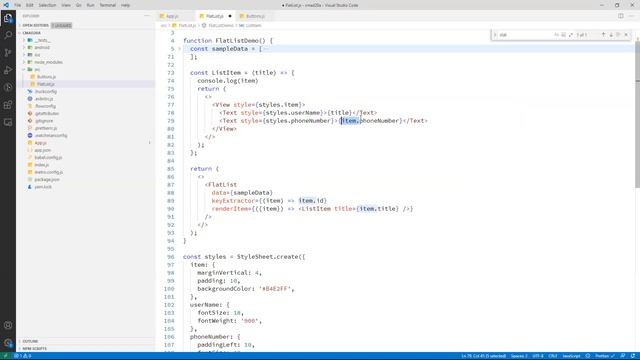Go to previous match in Find widget
640x360 pixels.
[603, 35]
